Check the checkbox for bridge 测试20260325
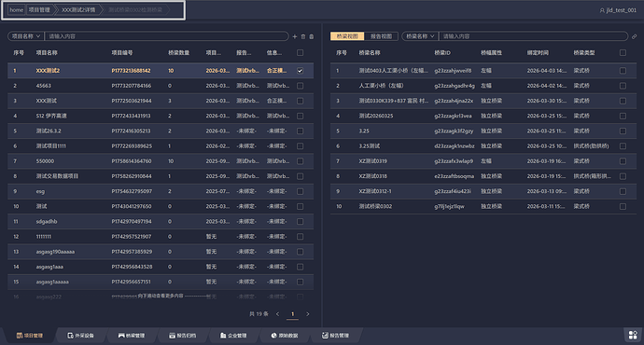 [x=623, y=117]
